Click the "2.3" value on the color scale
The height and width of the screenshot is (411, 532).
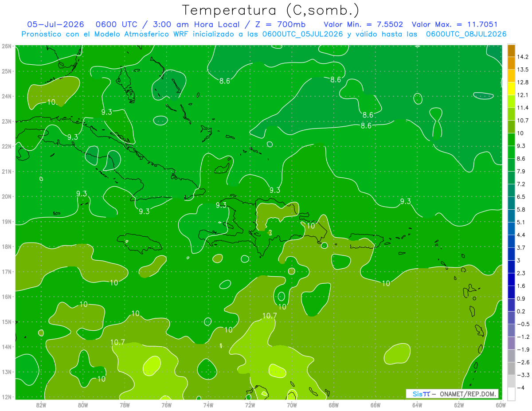(521, 273)
